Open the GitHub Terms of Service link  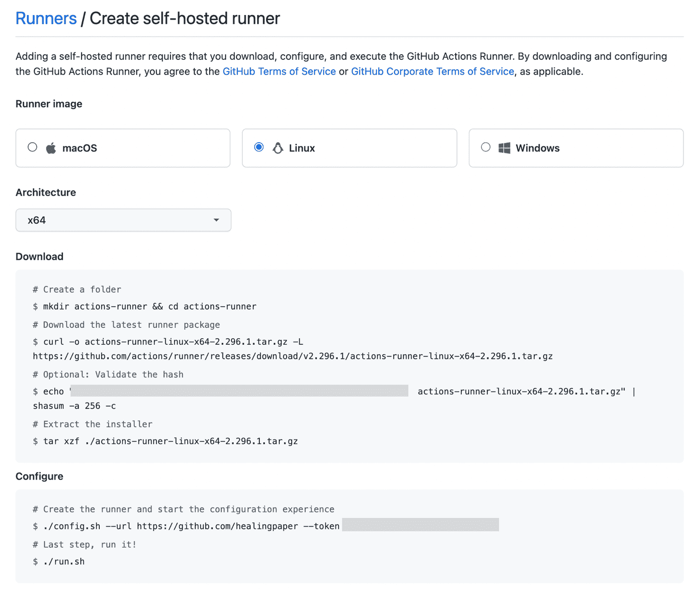(x=279, y=71)
